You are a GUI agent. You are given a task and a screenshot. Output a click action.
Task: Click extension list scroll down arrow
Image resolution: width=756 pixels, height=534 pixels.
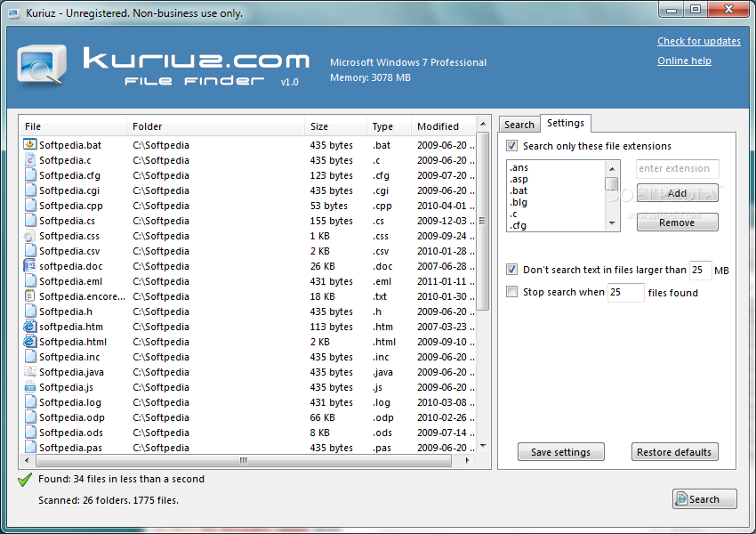click(x=612, y=222)
